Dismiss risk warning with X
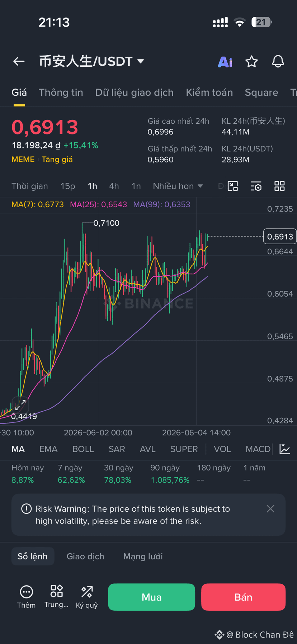The width and height of the screenshot is (297, 644). pos(270,509)
